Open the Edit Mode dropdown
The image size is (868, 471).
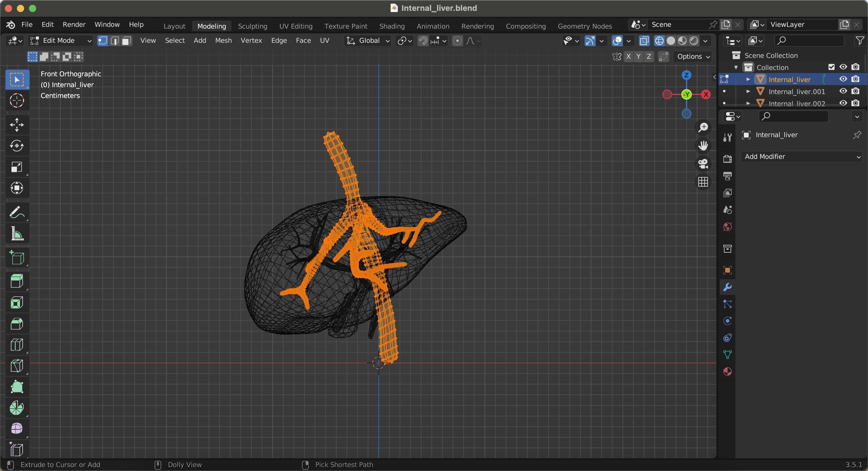tap(61, 41)
